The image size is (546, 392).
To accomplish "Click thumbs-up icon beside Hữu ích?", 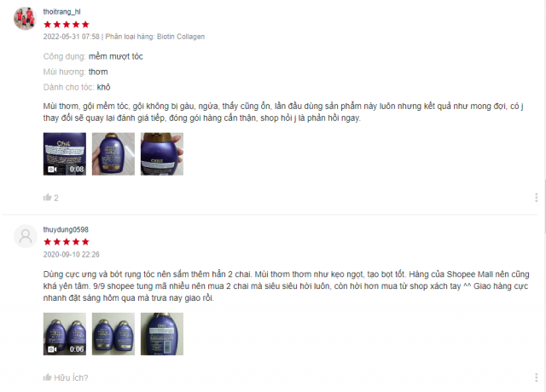I will (x=48, y=378).
